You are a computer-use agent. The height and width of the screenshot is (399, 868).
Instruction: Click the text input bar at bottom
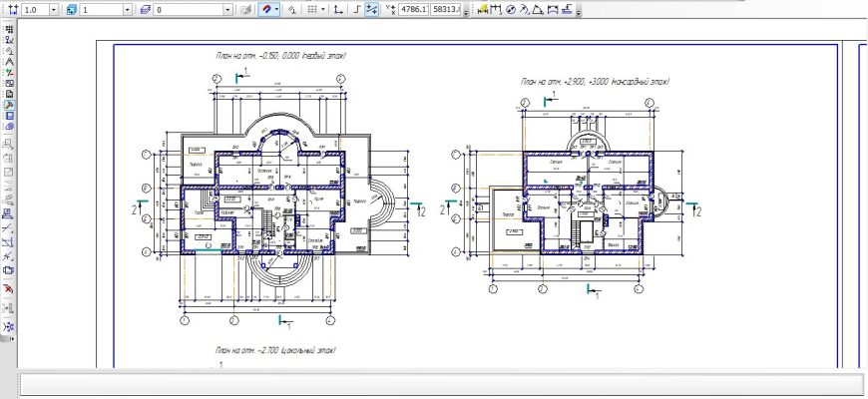click(x=439, y=385)
